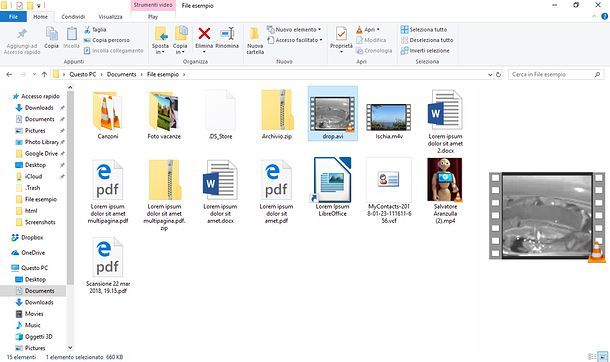
Task: Select Scansione 22 mar 2018 pdf file
Action: point(108,266)
